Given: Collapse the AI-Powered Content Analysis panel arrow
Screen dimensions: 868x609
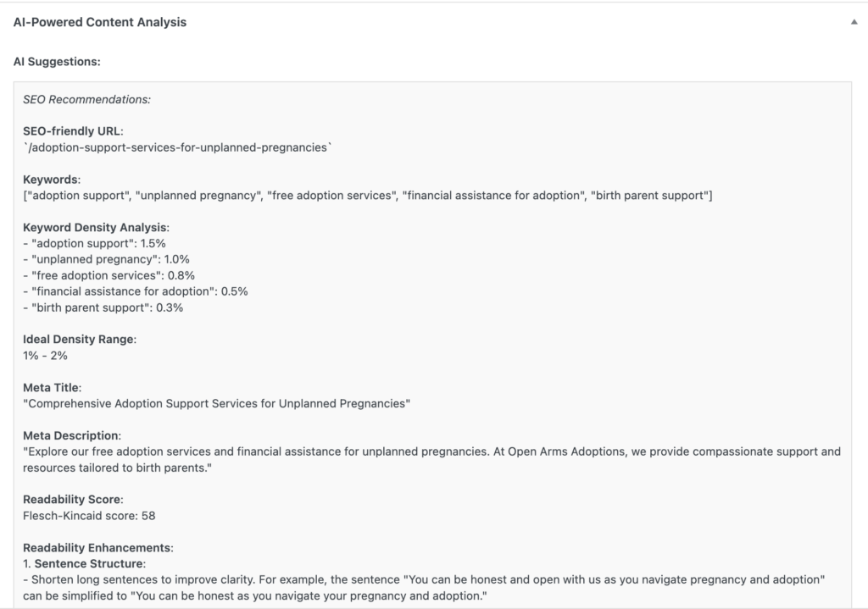Looking at the screenshot, I should (x=854, y=23).
